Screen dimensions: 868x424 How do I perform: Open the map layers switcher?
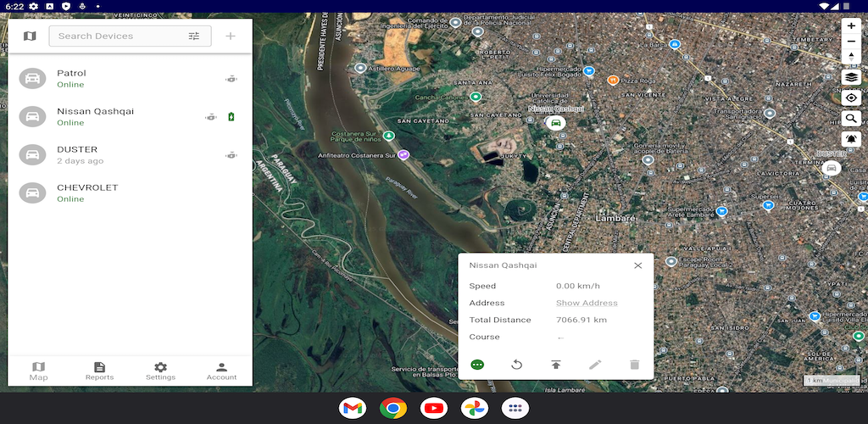851,77
